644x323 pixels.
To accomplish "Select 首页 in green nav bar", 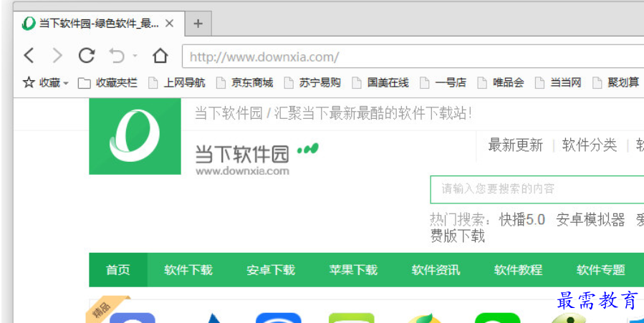I will click(118, 270).
